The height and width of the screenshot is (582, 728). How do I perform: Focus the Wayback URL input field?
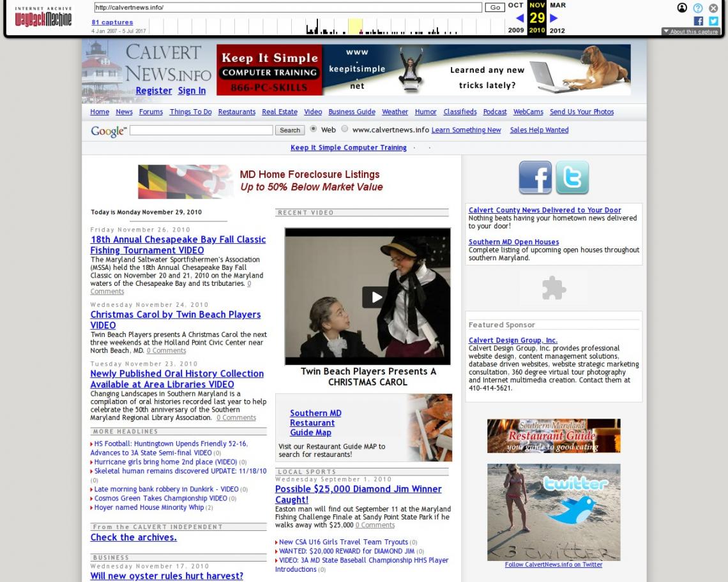tap(288, 8)
